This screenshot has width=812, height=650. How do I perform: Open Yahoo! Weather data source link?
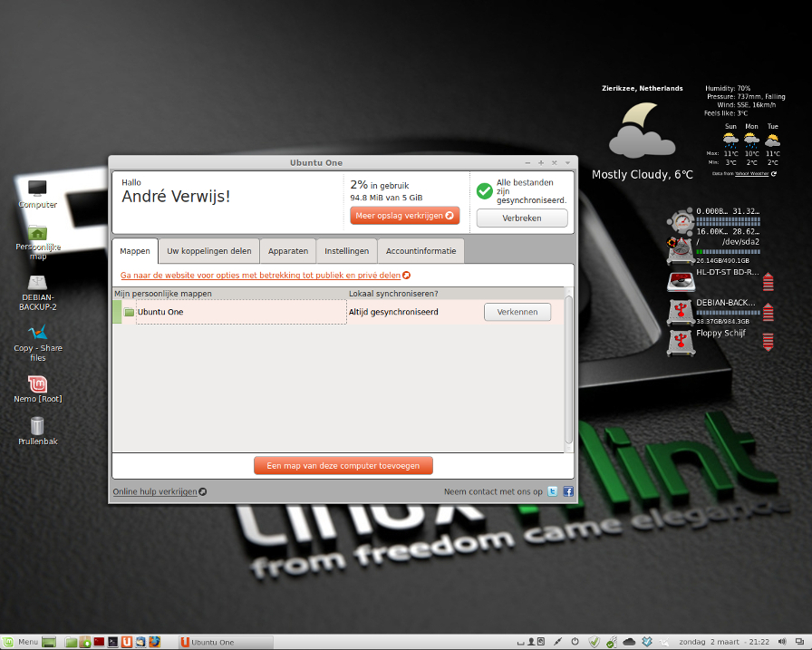tap(751, 174)
